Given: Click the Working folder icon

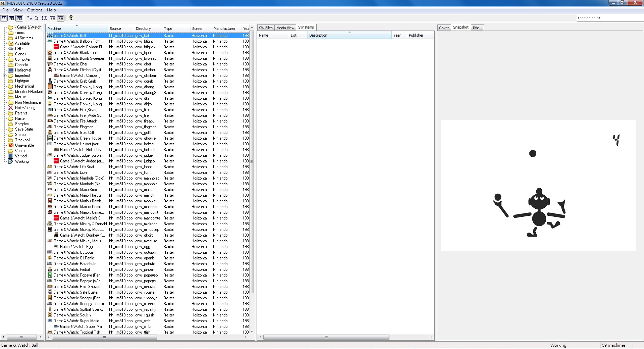Looking at the screenshot, I should (11, 161).
